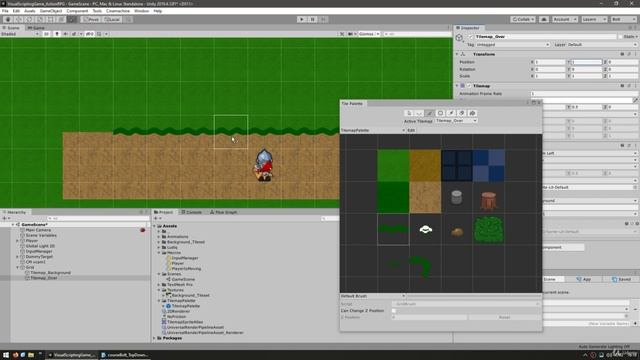Select the Tile Palette eraser tool
This screenshot has height=360, width=640.
pos(462,113)
